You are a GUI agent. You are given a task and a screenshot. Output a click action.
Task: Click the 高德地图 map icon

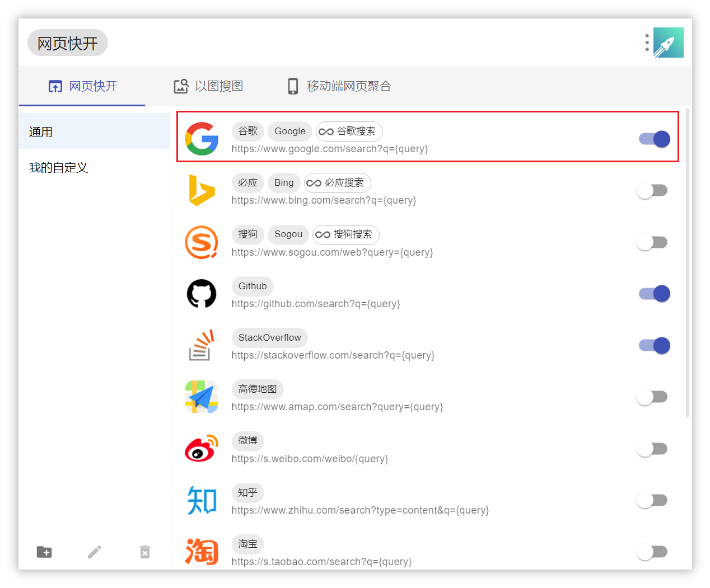202,397
